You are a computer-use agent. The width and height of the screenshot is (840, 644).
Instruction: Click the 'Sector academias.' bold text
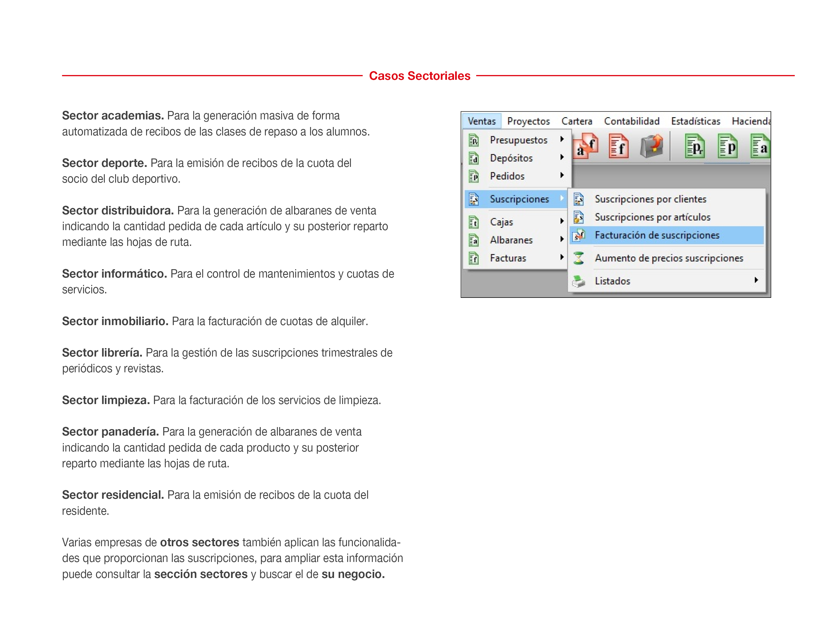point(113,116)
